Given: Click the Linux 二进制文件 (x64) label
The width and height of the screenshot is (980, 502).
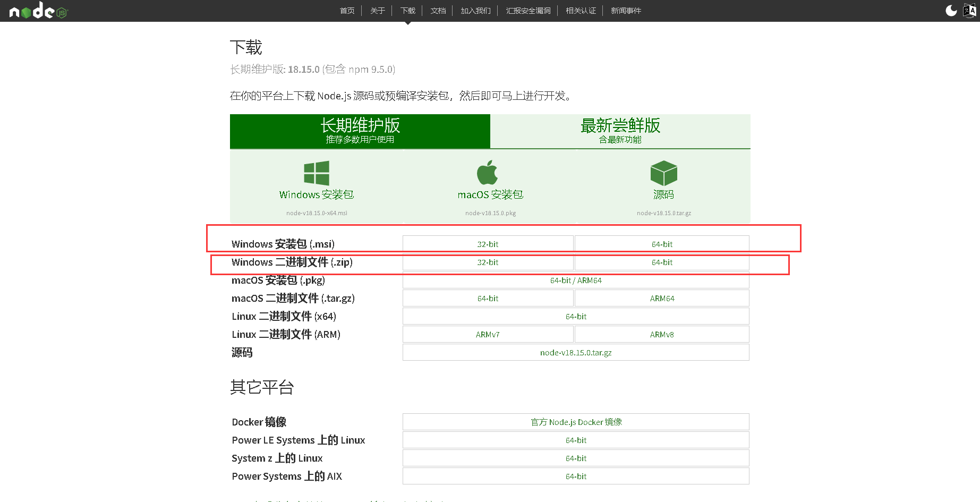Looking at the screenshot, I should (x=284, y=317).
